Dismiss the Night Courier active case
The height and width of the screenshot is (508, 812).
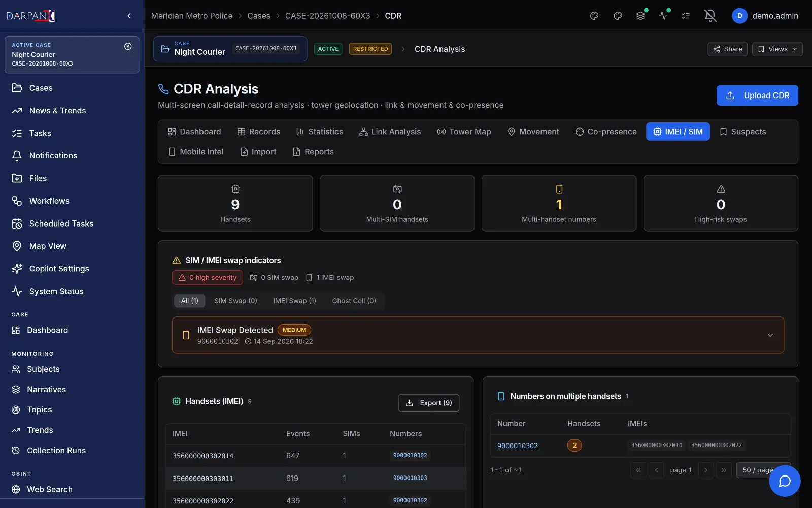coord(128,46)
